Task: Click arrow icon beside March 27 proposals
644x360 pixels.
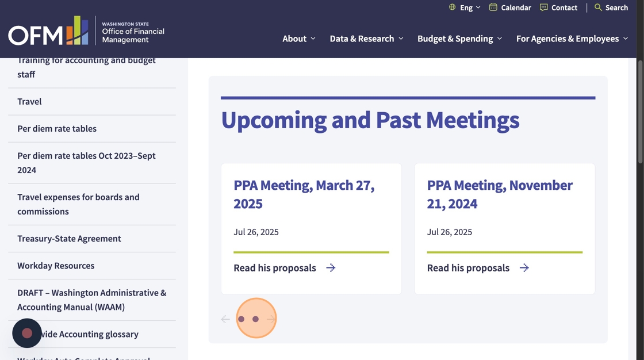Action: tap(331, 268)
